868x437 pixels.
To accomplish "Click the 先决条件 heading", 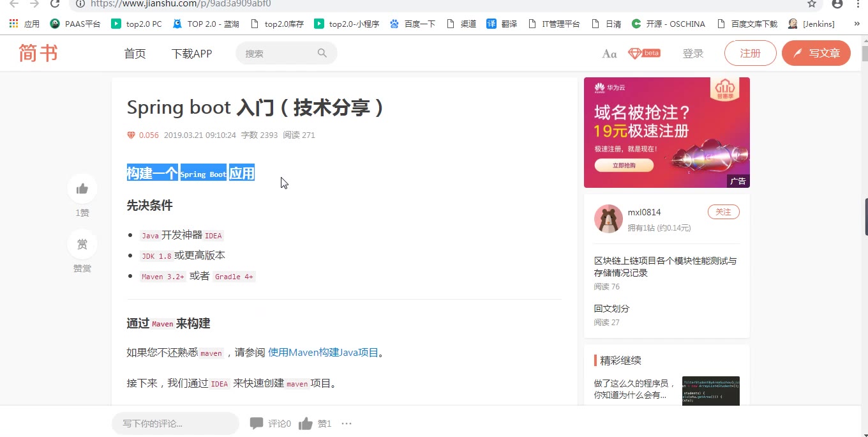I will [149, 205].
